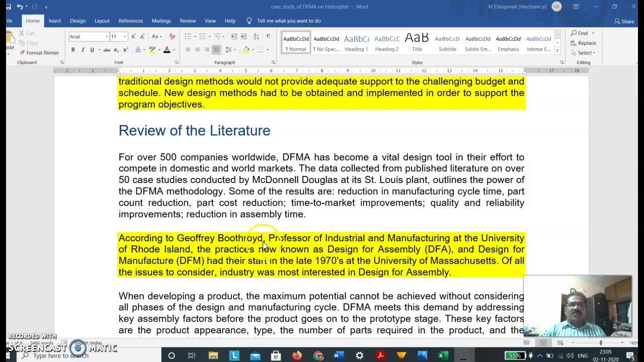Decrease paragraph indent
Screen dimensions: 644x362
point(234,36)
